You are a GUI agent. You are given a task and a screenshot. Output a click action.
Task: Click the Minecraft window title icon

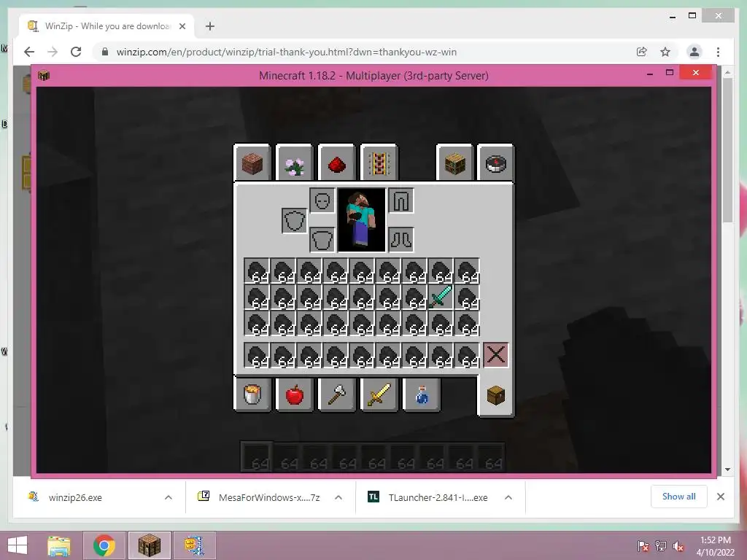[44, 75]
